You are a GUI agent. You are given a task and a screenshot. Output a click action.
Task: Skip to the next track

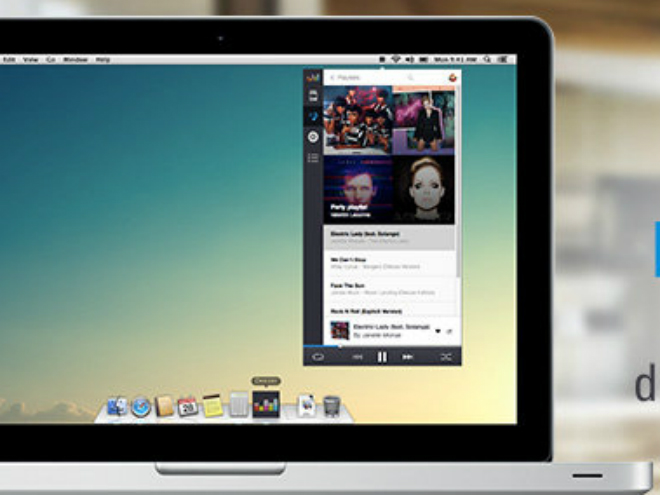point(408,357)
